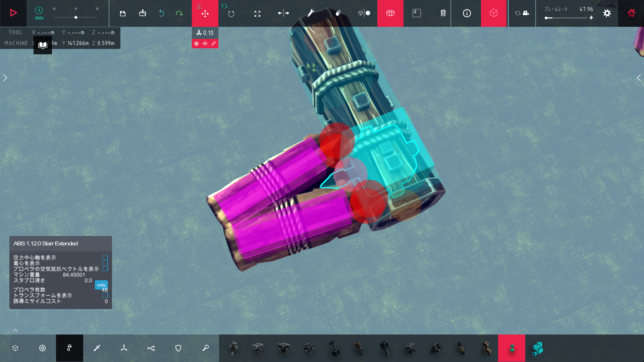Image resolution: width=644 pixels, height=362 pixels.
Task: Click the trash can delete tool
Action: [443, 13]
